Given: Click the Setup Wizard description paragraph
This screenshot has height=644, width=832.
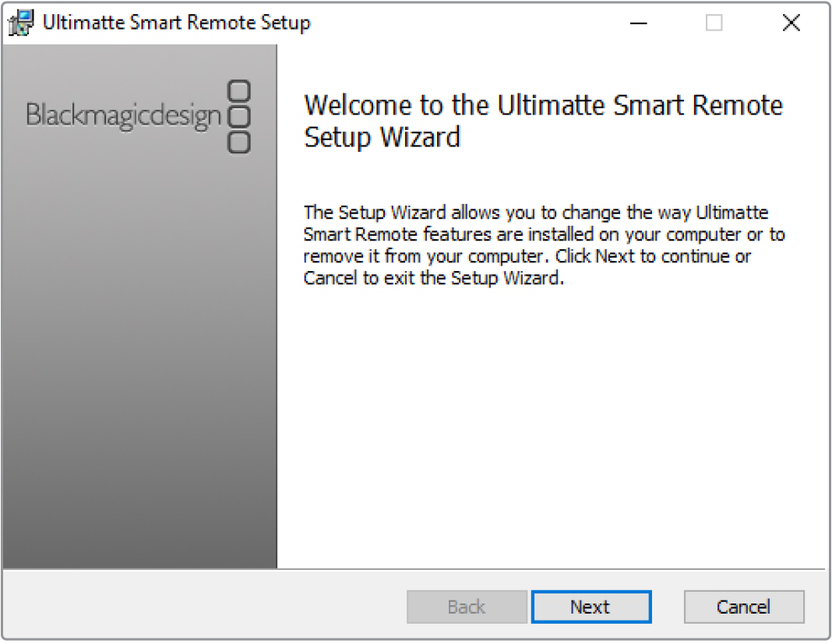Looking at the screenshot, I should coord(544,245).
